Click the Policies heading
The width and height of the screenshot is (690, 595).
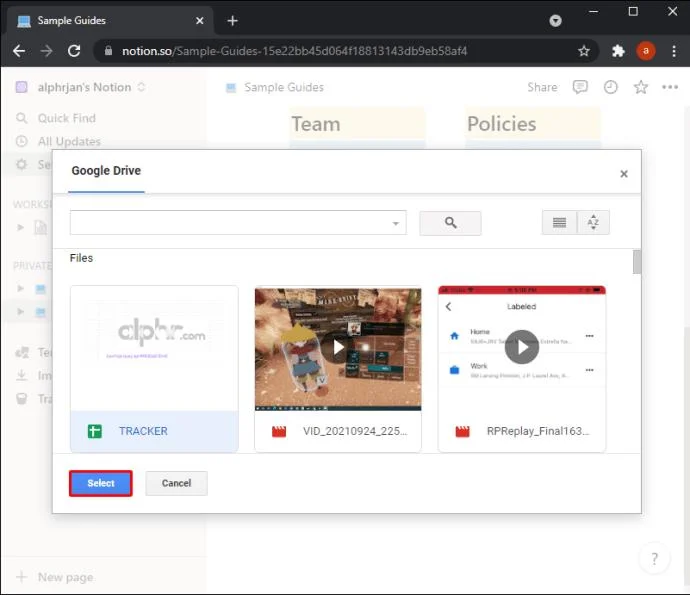[502, 124]
